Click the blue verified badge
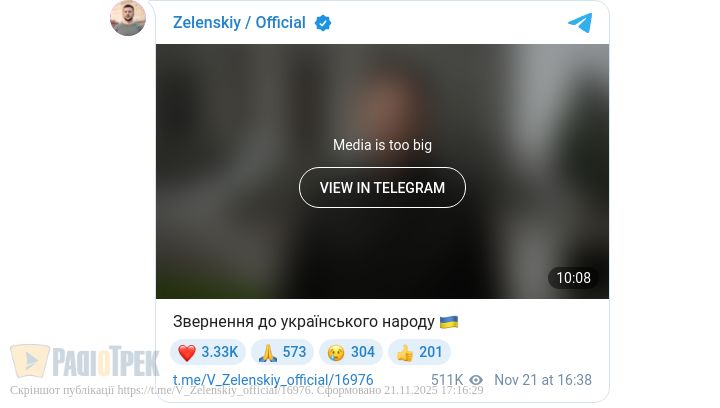This screenshot has height=408, width=720. (323, 23)
